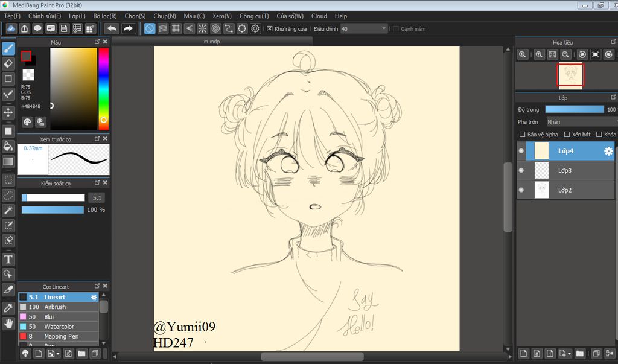Viewport: 618px width, 364px height.
Task: Hide the Lớp2 layer
Action: pos(521,190)
